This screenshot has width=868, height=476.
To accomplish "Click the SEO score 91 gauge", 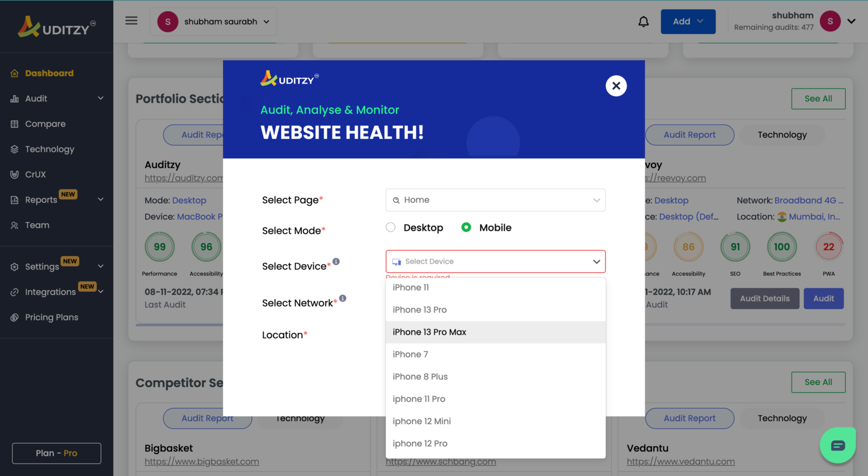I will pos(735,247).
